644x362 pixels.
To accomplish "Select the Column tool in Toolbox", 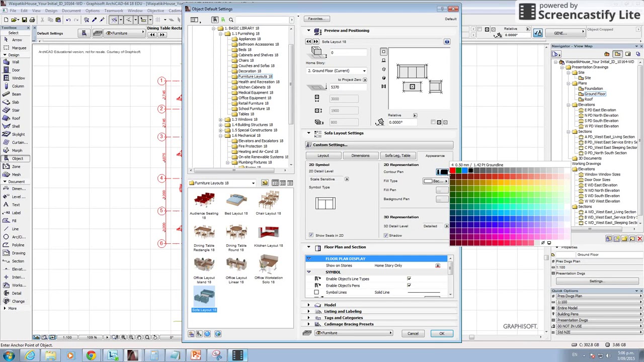I will tap(15, 86).
